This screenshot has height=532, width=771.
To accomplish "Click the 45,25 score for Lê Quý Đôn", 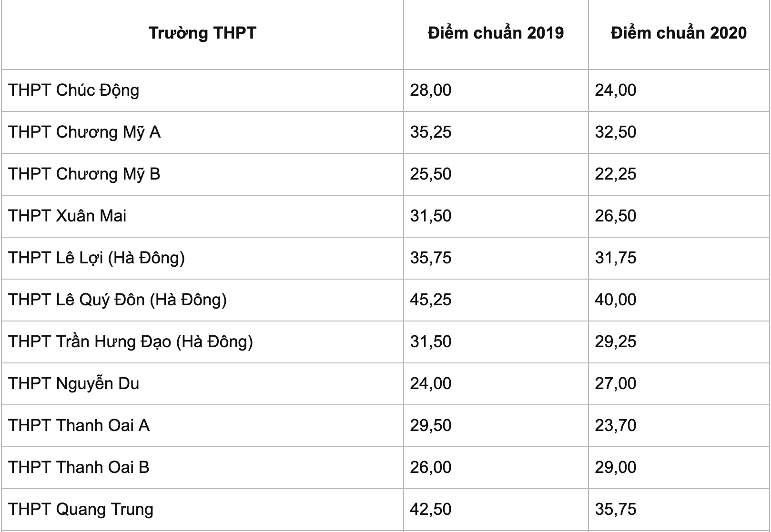I will (431, 300).
